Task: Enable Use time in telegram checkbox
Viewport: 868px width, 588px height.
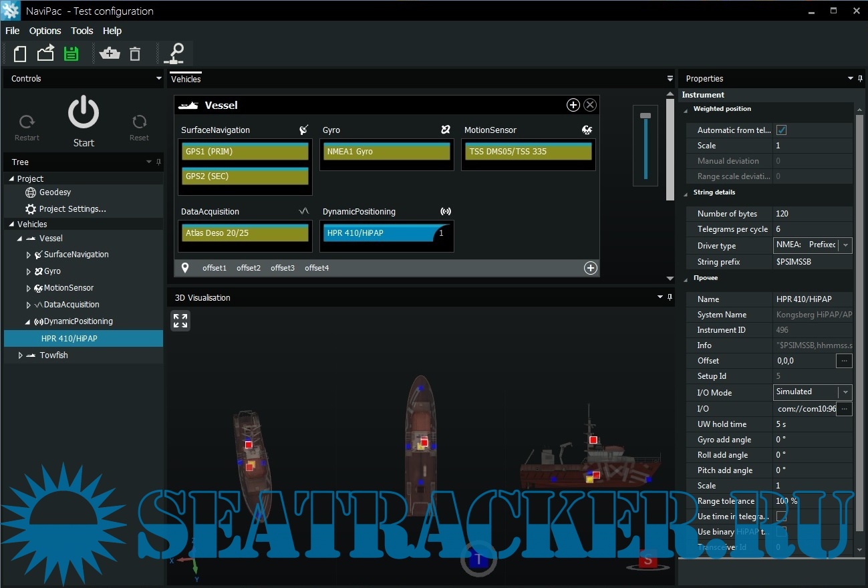Action: [780, 517]
